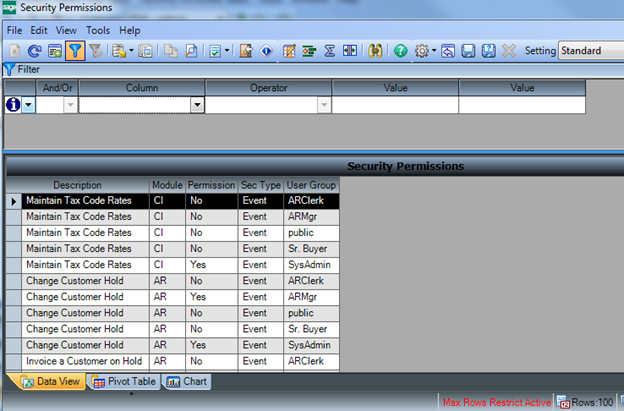Image resolution: width=624 pixels, height=411 pixels.
Task: Click the User Group column header
Action: [312, 185]
